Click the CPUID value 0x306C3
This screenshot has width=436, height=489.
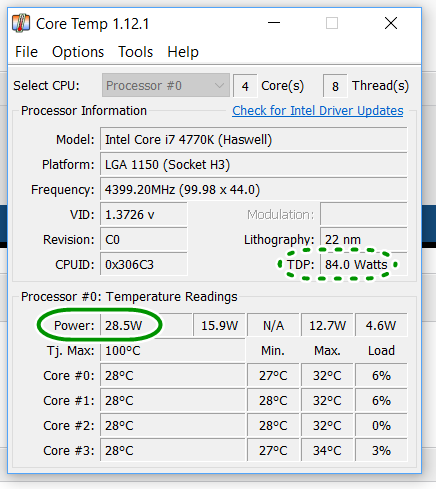point(144,264)
